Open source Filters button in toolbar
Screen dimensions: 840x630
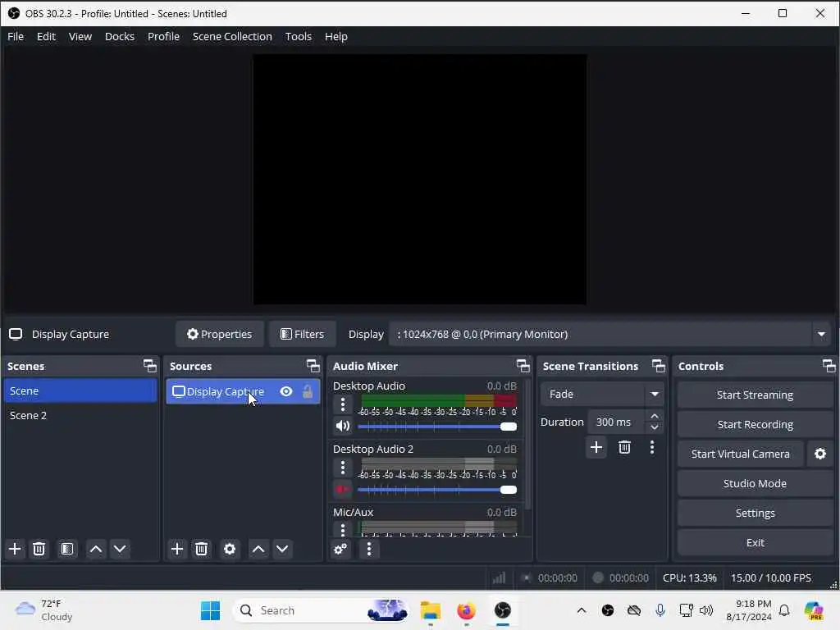(x=302, y=335)
